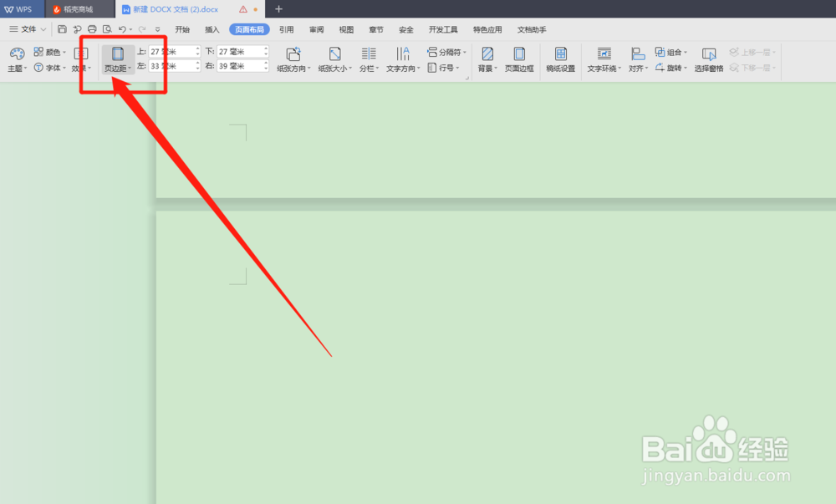Switch to the 视图 (View) tab

[x=347, y=29]
